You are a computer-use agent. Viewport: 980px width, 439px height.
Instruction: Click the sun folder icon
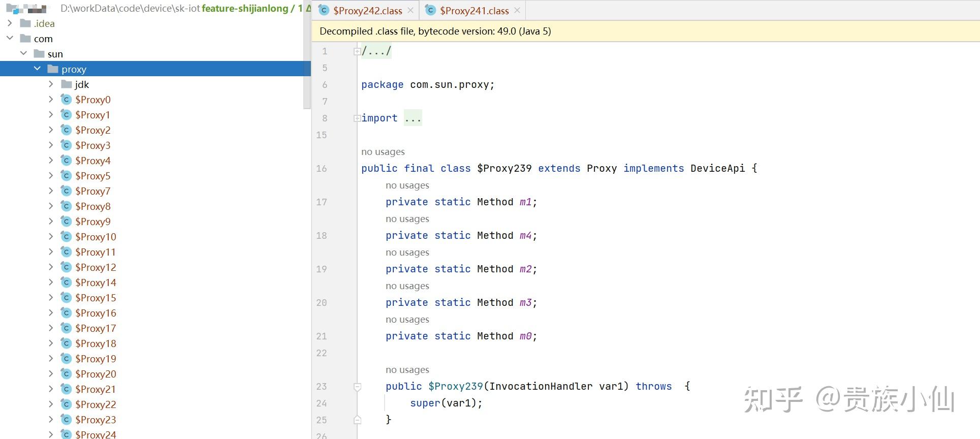pos(39,54)
